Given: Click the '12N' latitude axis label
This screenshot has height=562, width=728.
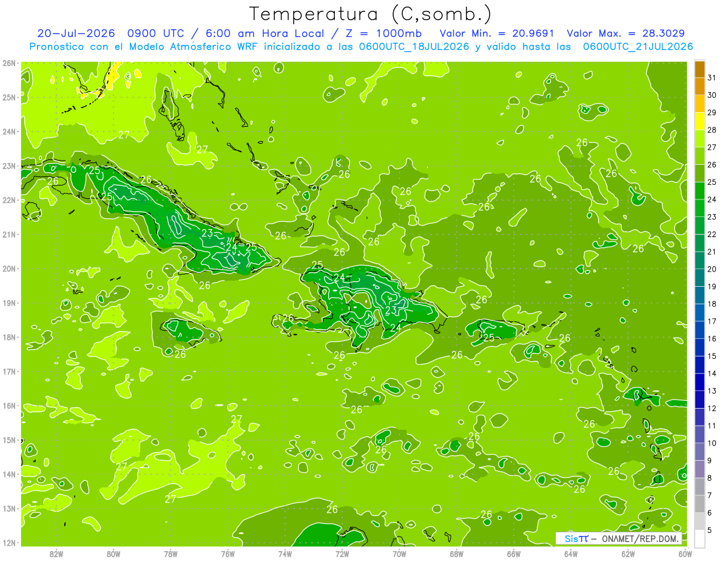Looking at the screenshot, I should pos(8,543).
